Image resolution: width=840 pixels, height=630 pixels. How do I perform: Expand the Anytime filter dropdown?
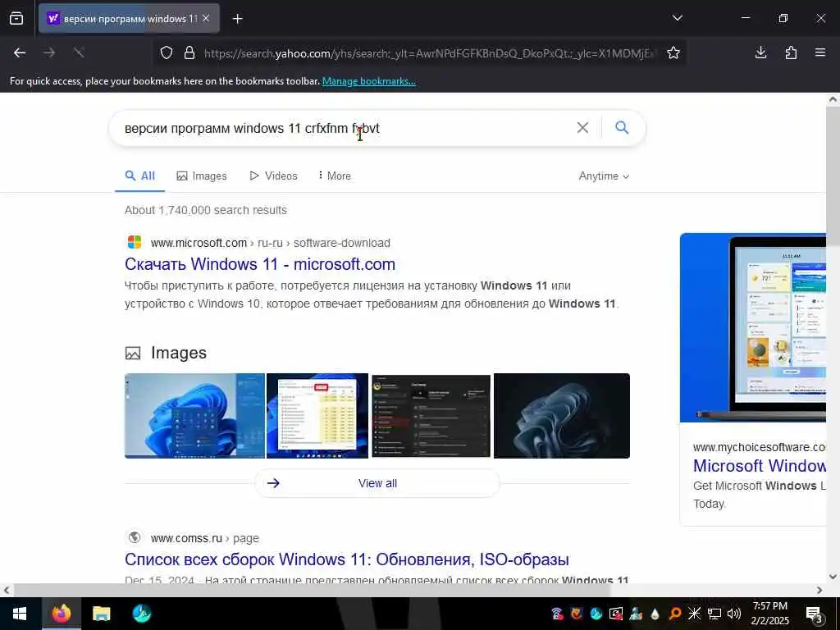point(604,176)
